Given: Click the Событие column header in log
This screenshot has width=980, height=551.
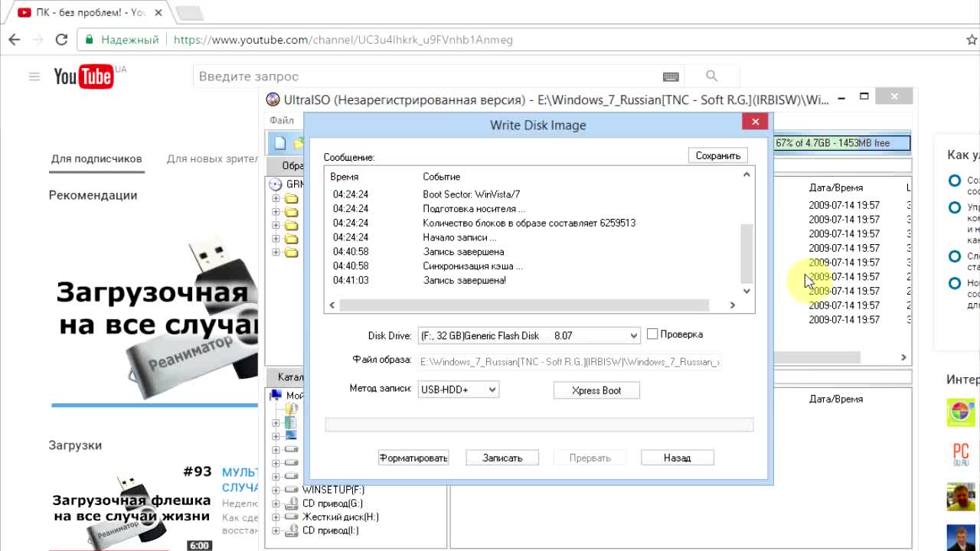Looking at the screenshot, I should point(442,177).
